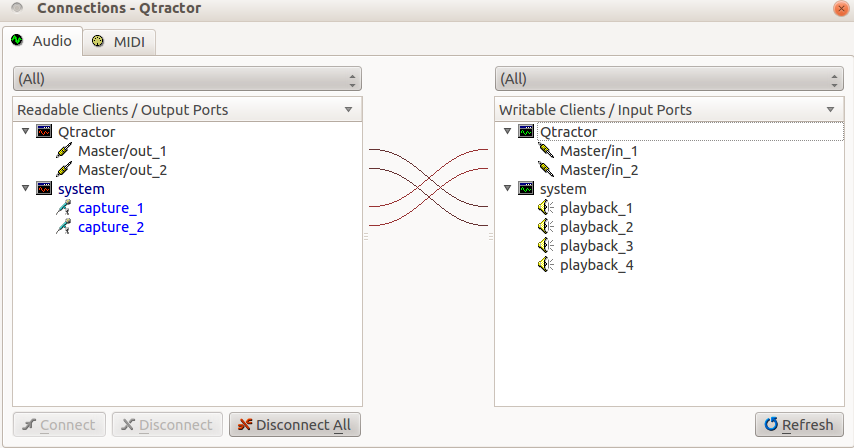The image size is (854, 448).
Task: Switch to the Audio tab
Action: pyautogui.click(x=42, y=41)
